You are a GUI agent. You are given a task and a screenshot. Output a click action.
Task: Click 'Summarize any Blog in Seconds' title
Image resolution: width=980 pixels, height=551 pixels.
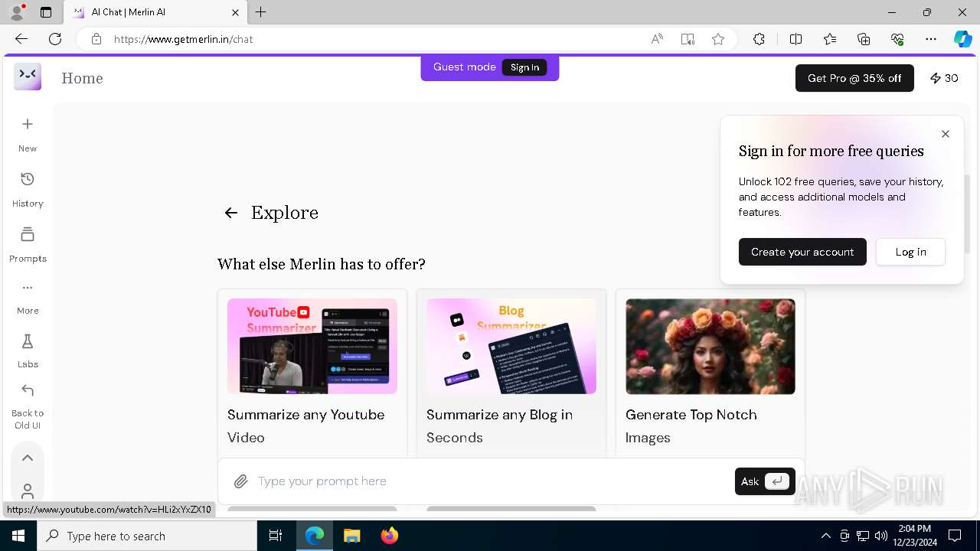[x=500, y=425]
